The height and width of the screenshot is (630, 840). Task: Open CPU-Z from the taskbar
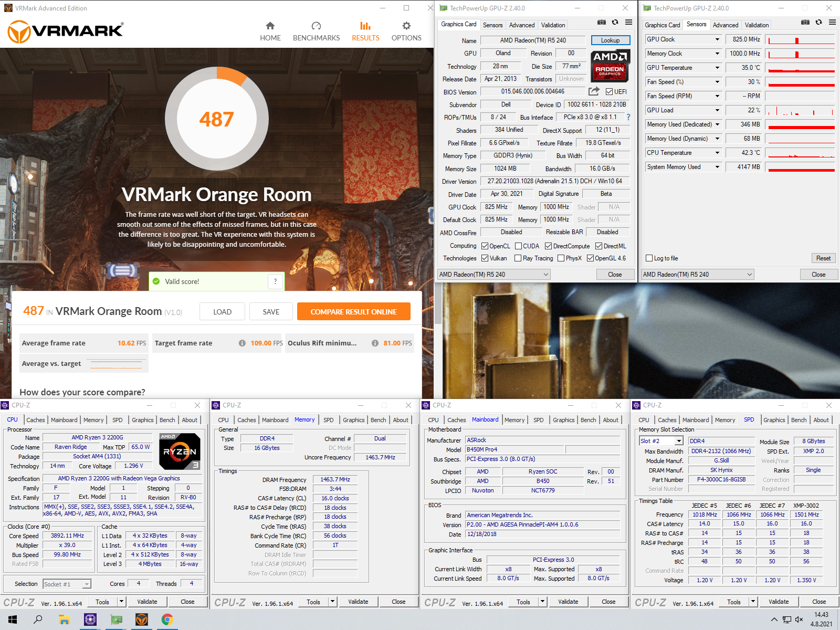click(90, 619)
